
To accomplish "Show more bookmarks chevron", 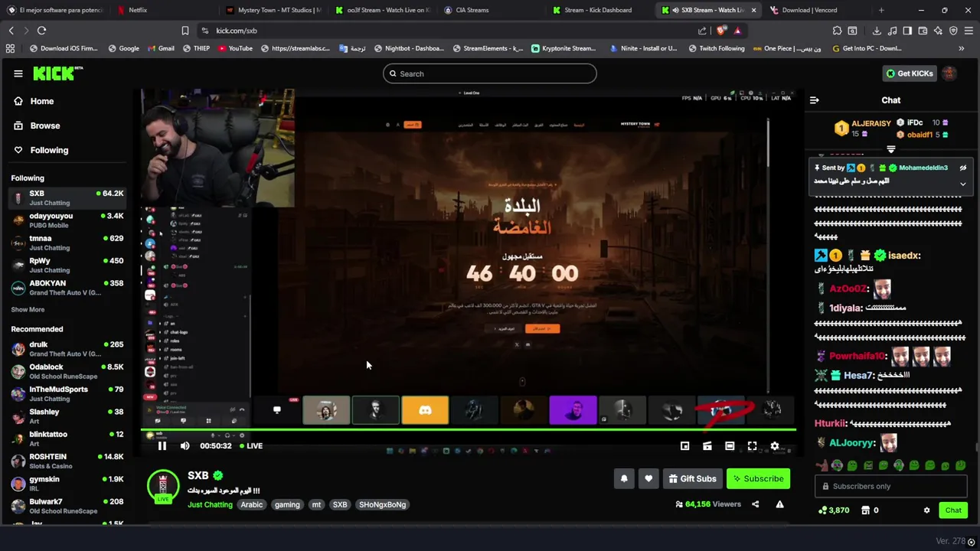I will [x=961, y=48].
